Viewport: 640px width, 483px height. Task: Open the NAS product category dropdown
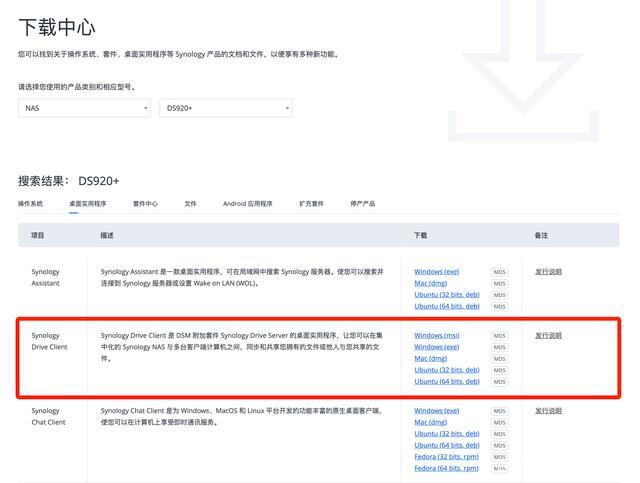click(84, 108)
